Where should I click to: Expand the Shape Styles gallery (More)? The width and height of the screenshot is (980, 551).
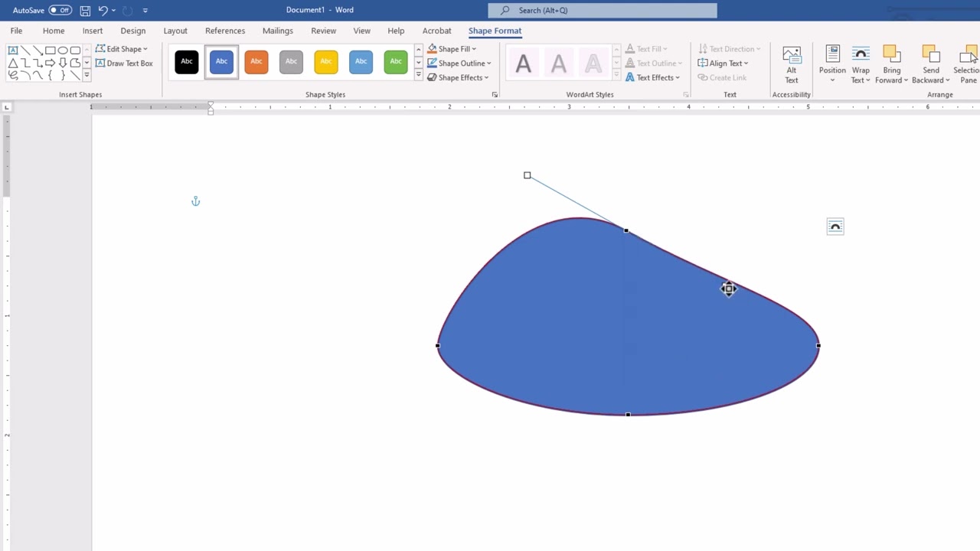[418, 76]
